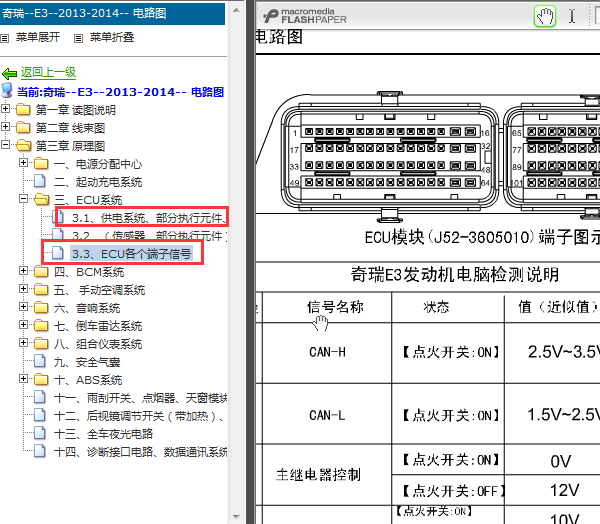600x524 pixels.
Task: Click folder icon of 一、电源分配中心
Action: click(x=41, y=163)
